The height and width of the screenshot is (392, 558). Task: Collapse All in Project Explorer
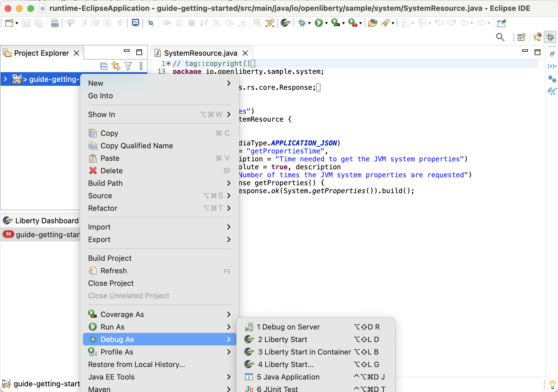104,66
